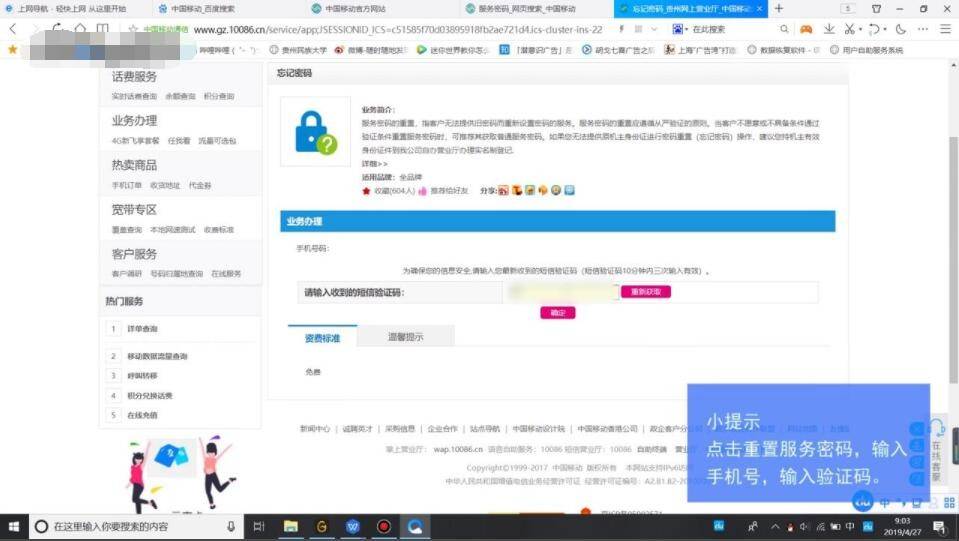Screen dimensions: 959x541
Task: Click the red favorite star next to 收藏
Action: 366,191
